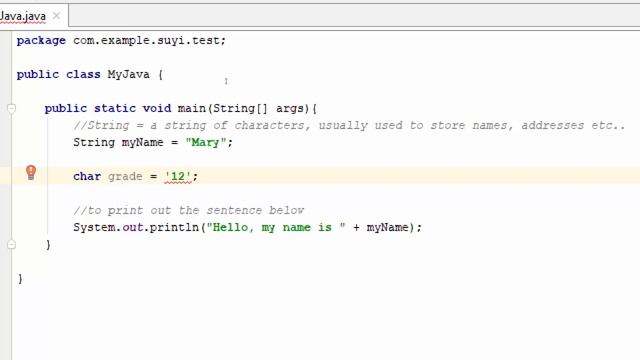640x360 pixels.
Task: Click the main method name
Action: pyautogui.click(x=192, y=109)
